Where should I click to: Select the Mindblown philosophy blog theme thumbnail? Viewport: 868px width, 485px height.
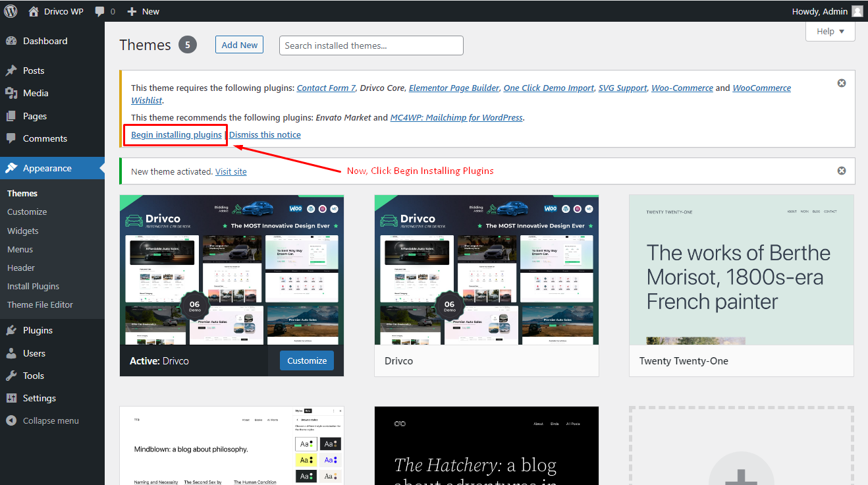pos(232,446)
